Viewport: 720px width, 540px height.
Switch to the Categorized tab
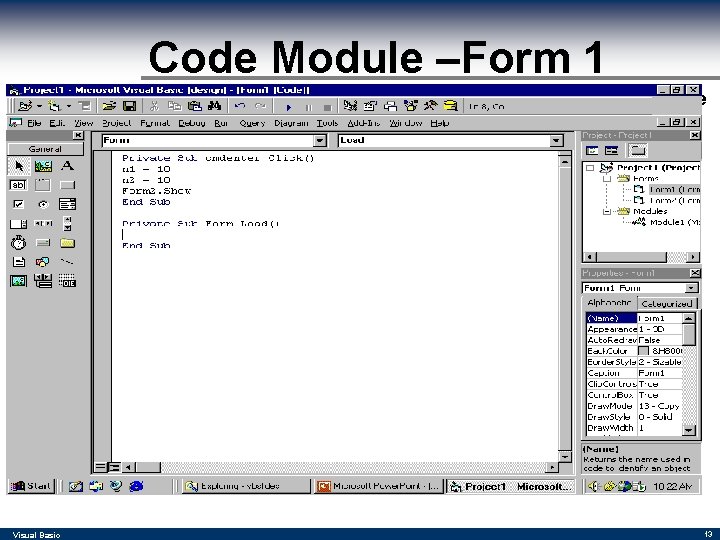click(x=666, y=304)
